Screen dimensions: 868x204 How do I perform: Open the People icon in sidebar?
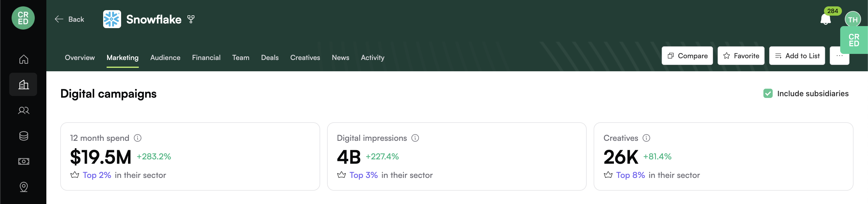[x=23, y=110]
